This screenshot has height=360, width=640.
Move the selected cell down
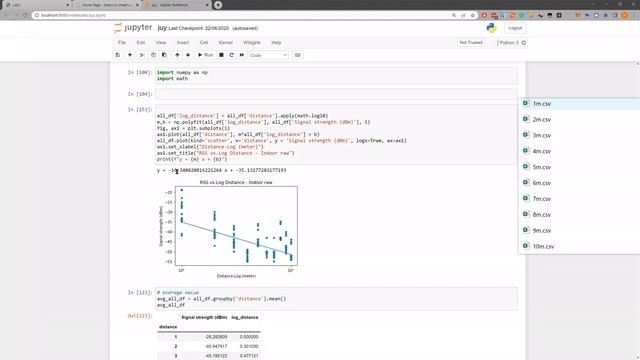point(188,55)
